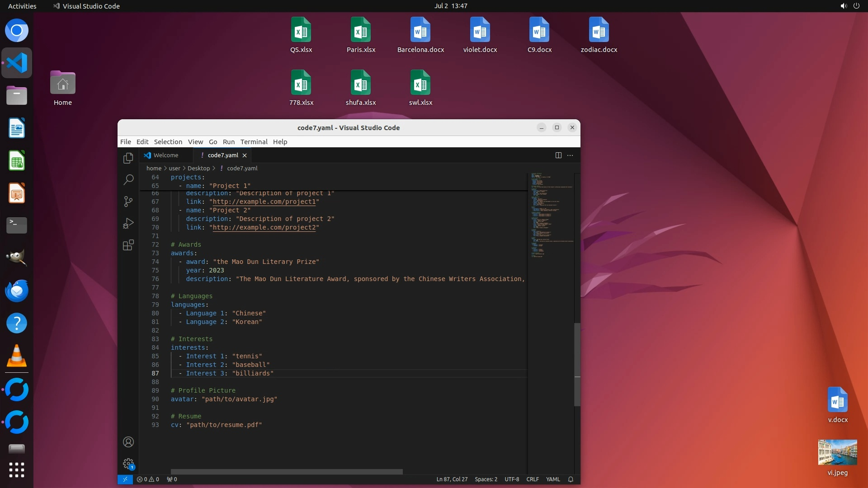The height and width of the screenshot is (488, 868).
Task: Click the Desktop breadcrumb segment
Action: click(x=198, y=168)
